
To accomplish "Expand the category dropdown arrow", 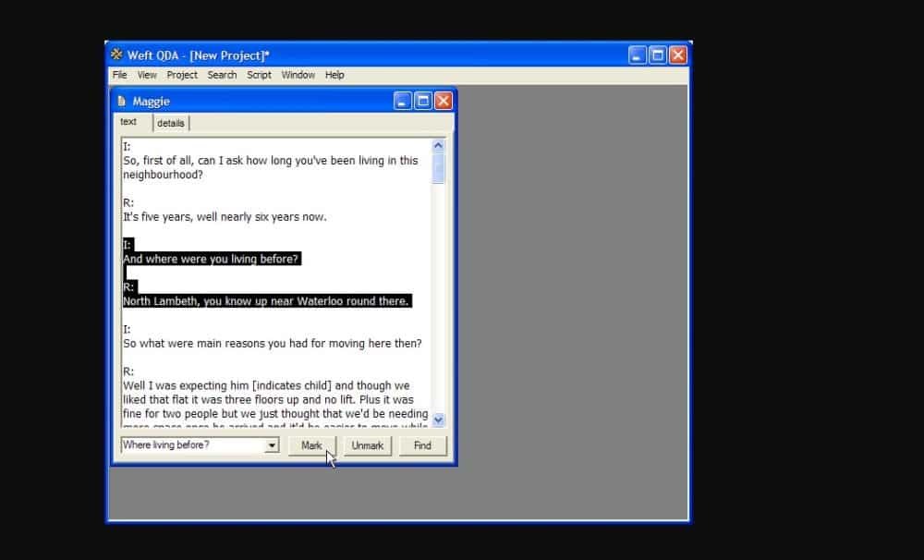I will (272, 445).
